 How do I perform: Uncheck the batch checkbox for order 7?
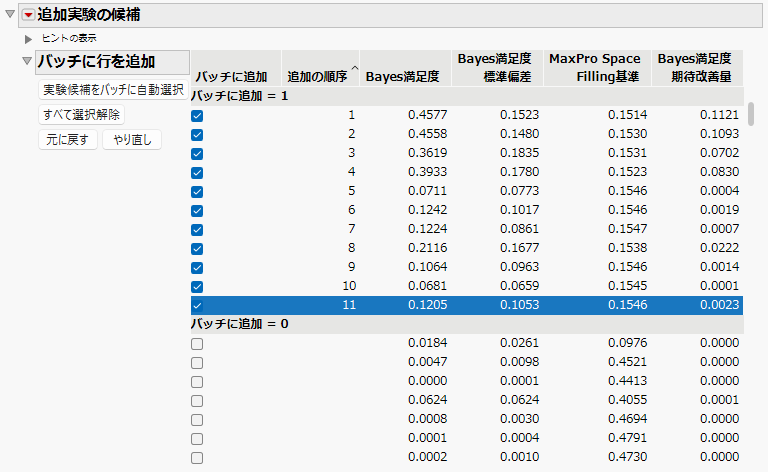pos(197,230)
